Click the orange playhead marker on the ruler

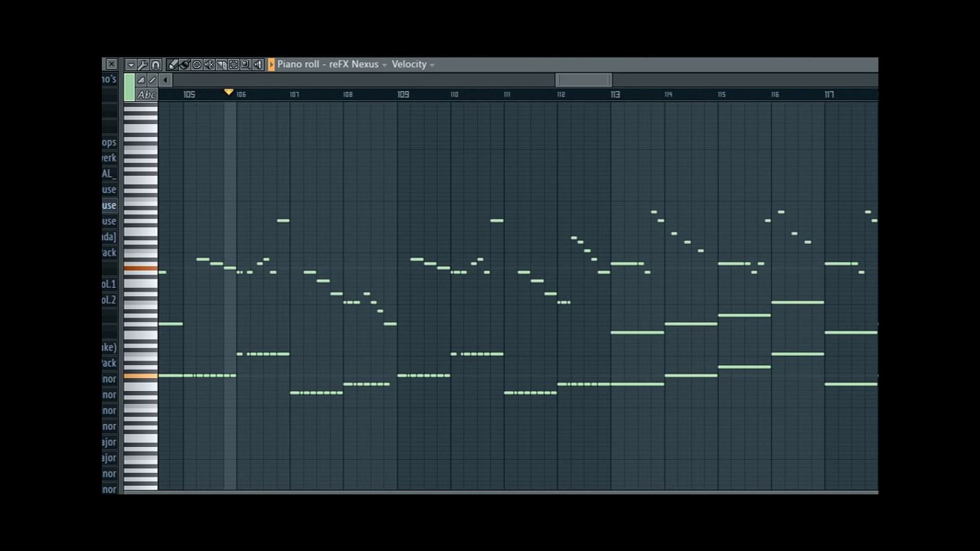click(228, 92)
